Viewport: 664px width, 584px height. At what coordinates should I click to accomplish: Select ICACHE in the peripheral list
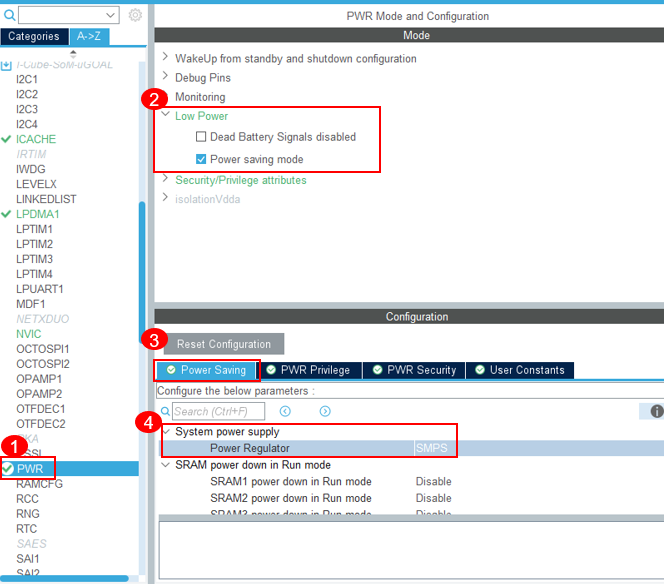36,139
